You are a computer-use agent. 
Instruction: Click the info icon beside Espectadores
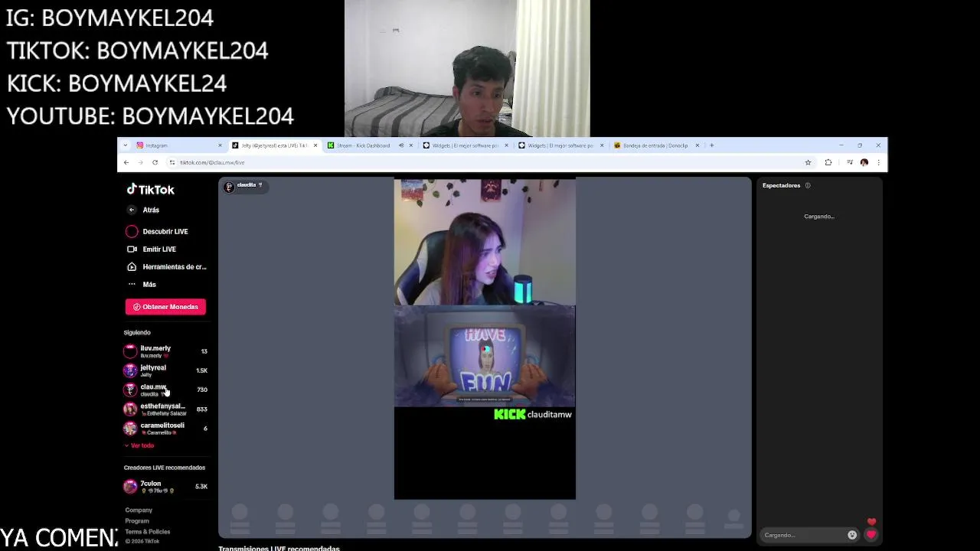(x=808, y=185)
